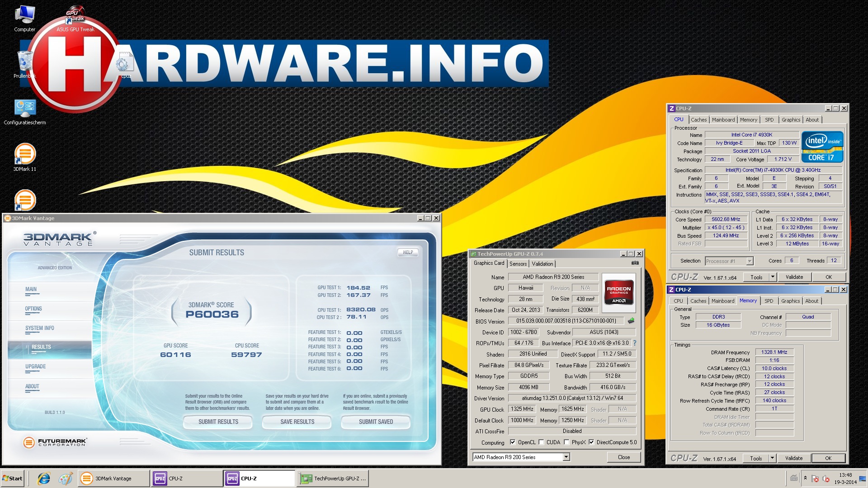
Task: Open the About tab in upper CPU-Z
Action: 812,120
